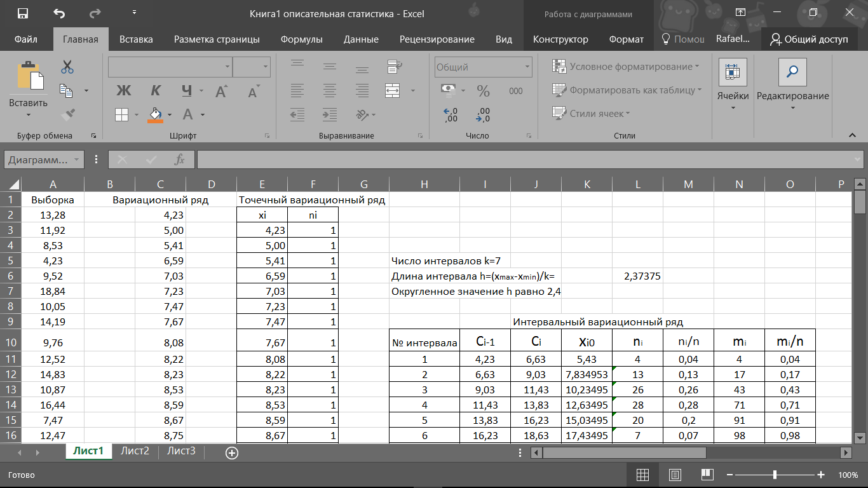Image resolution: width=868 pixels, height=488 pixels.
Task: Add a new sheet with the plus icon
Action: pyautogui.click(x=232, y=452)
